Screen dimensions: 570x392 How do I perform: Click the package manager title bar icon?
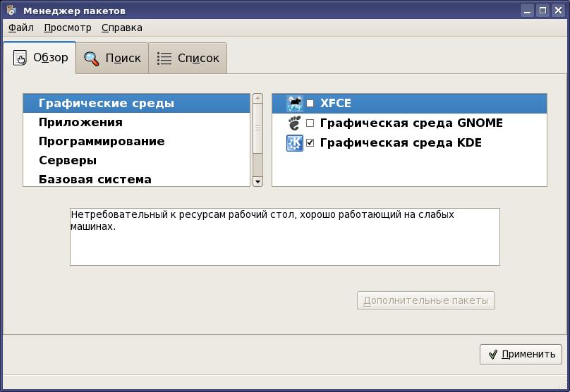click(x=11, y=10)
